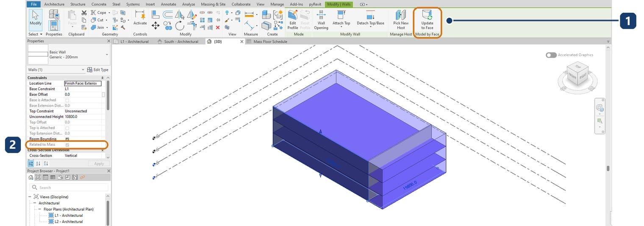Toggle the Top is Attached checkbox
Viewport: 644px width, 226px height.
[67, 128]
